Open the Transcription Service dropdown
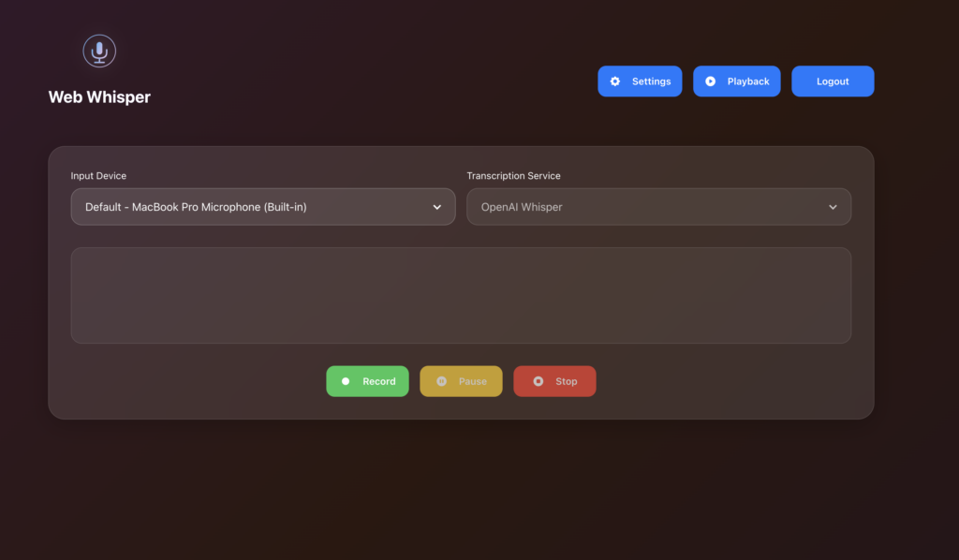The image size is (959, 560). pos(658,207)
